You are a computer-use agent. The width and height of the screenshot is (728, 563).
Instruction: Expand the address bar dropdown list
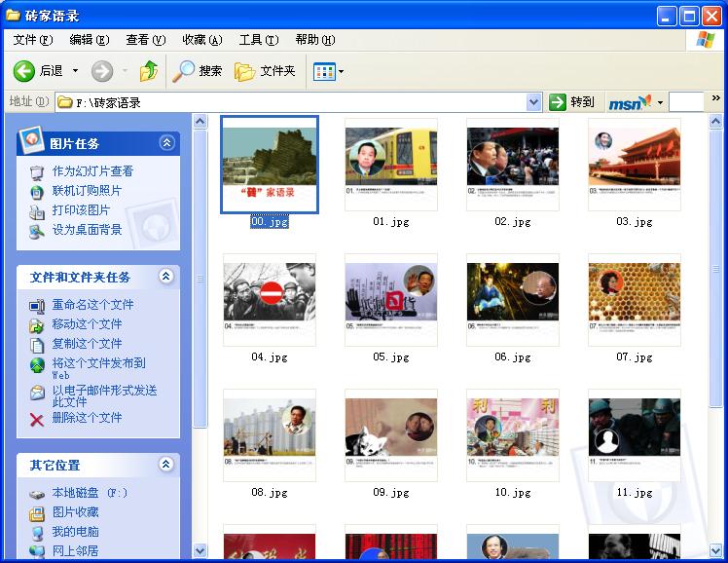coord(534,102)
